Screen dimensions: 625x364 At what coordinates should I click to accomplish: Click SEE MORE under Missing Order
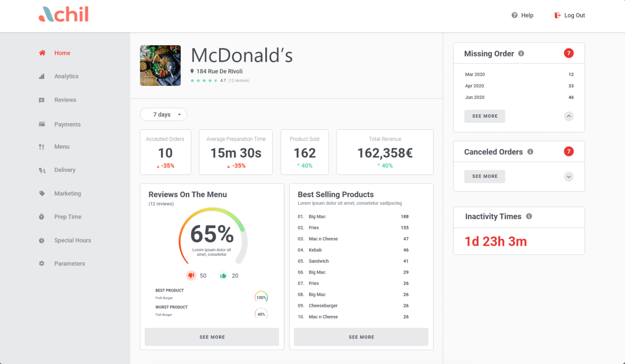coord(485,116)
